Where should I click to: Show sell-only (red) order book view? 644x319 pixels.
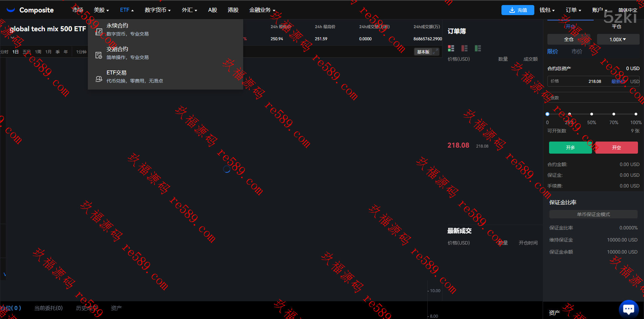(x=464, y=48)
